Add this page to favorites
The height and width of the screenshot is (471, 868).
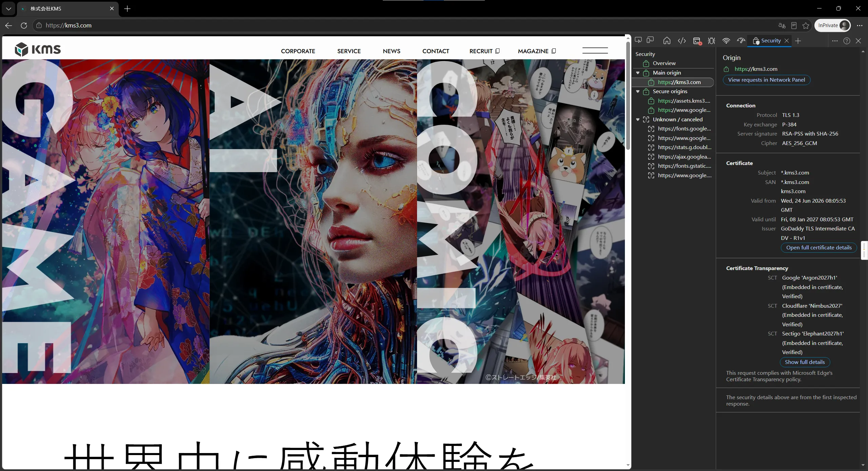pos(806,25)
